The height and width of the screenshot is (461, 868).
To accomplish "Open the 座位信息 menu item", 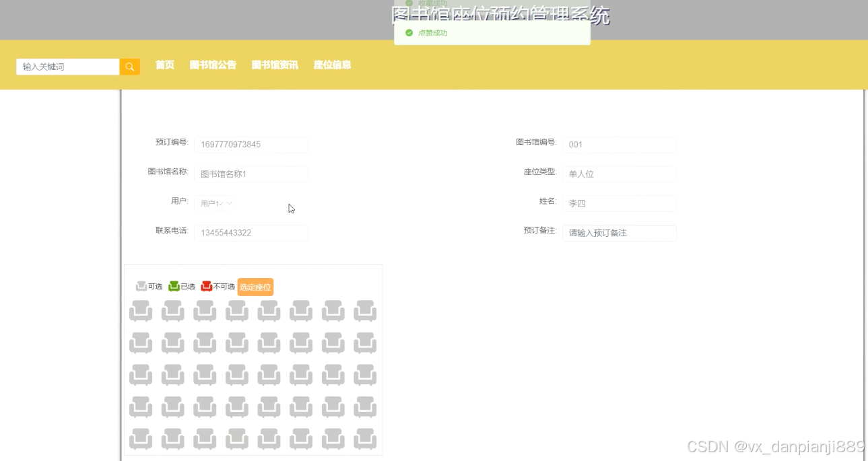I will (x=332, y=65).
